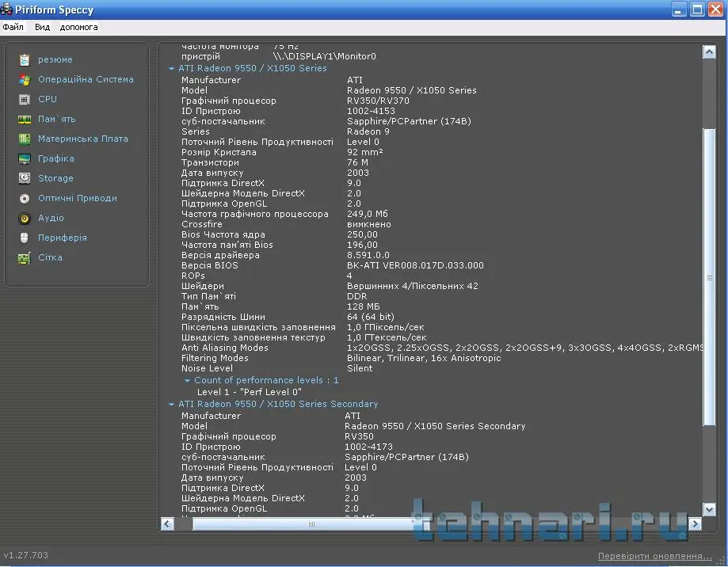
Task: Click the Crossfire row label
Action: click(x=201, y=224)
